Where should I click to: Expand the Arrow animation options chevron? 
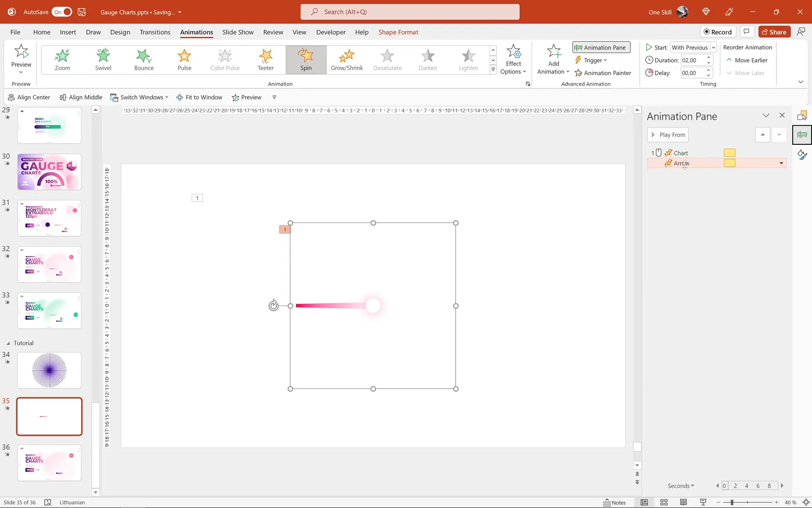(x=781, y=163)
